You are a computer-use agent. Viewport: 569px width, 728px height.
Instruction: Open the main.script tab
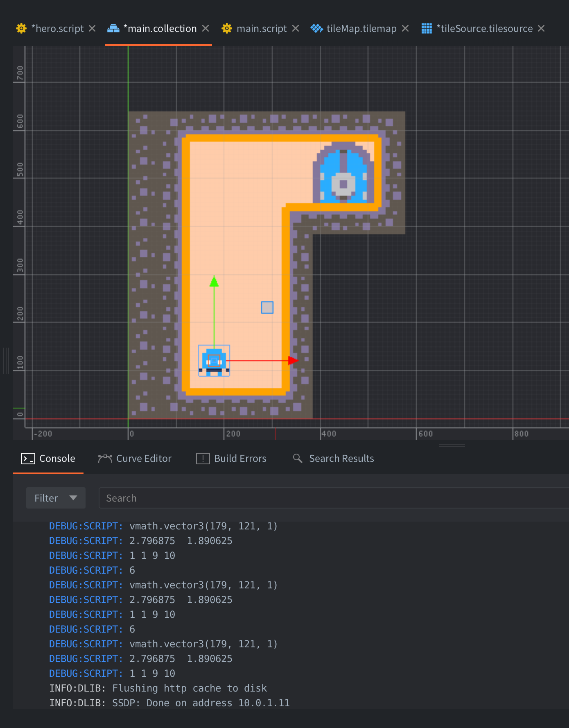coord(261,29)
